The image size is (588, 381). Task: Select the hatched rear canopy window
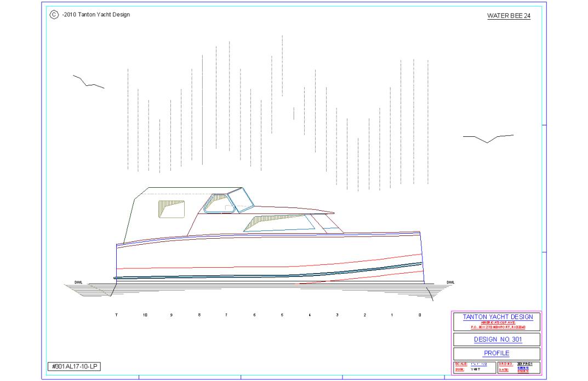172,209
